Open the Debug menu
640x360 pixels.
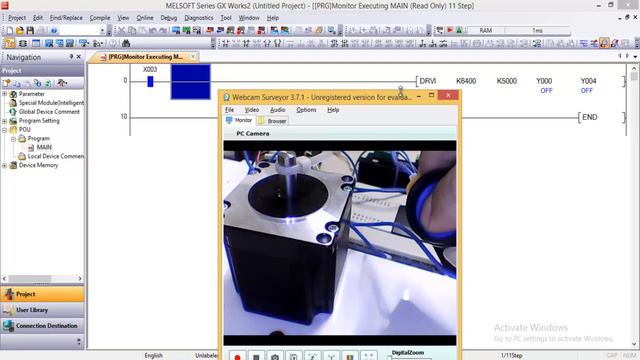[x=169, y=18]
